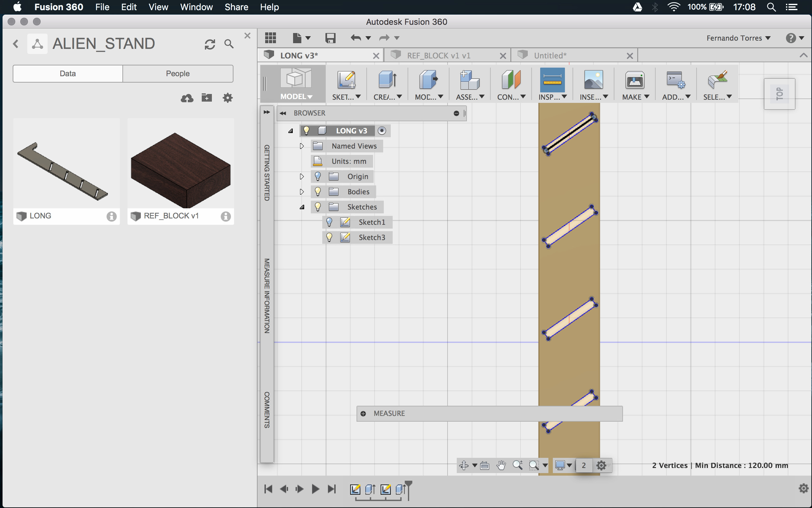
Task: Undo the last action
Action: coord(356,38)
